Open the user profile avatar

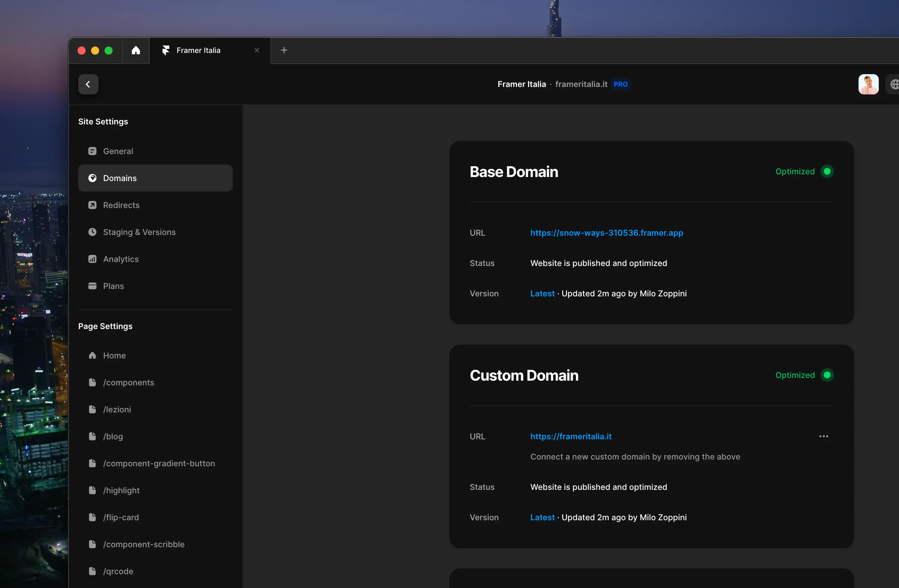[868, 84]
